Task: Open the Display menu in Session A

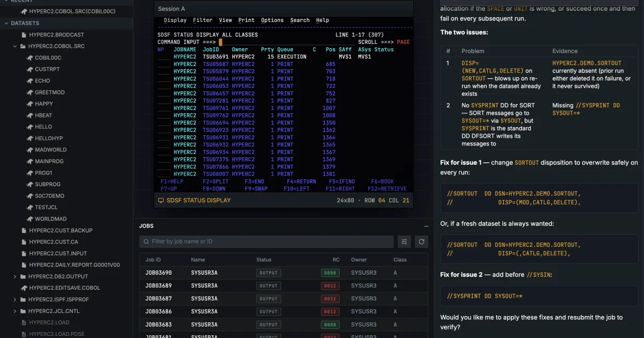Action: point(175,20)
